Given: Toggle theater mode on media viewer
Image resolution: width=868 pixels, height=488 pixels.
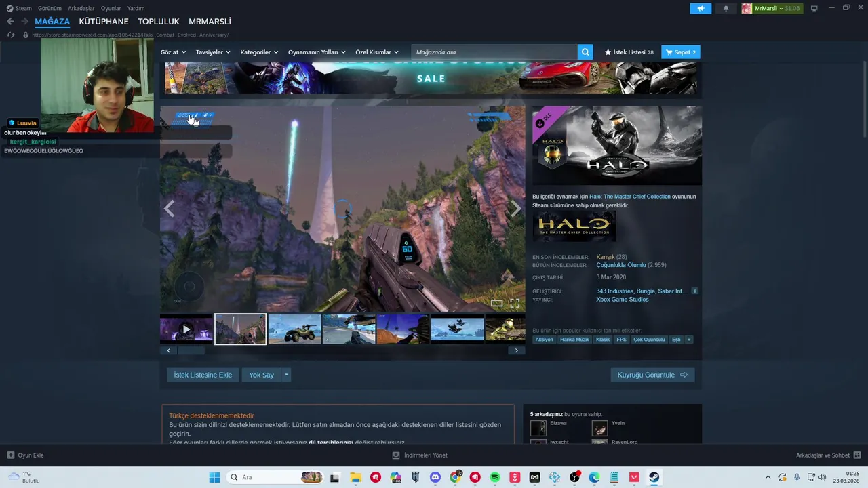Looking at the screenshot, I should (497, 303).
